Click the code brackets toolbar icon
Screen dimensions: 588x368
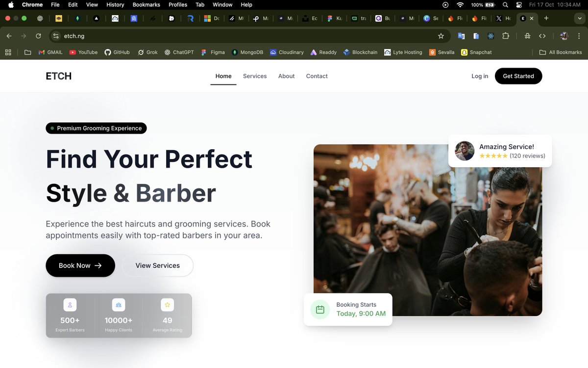542,36
